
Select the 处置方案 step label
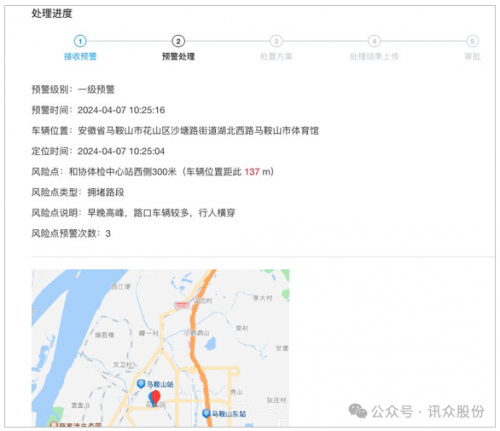[x=276, y=56]
